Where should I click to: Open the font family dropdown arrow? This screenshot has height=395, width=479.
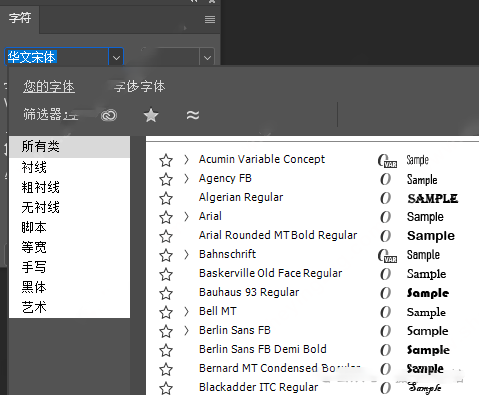click(116, 58)
